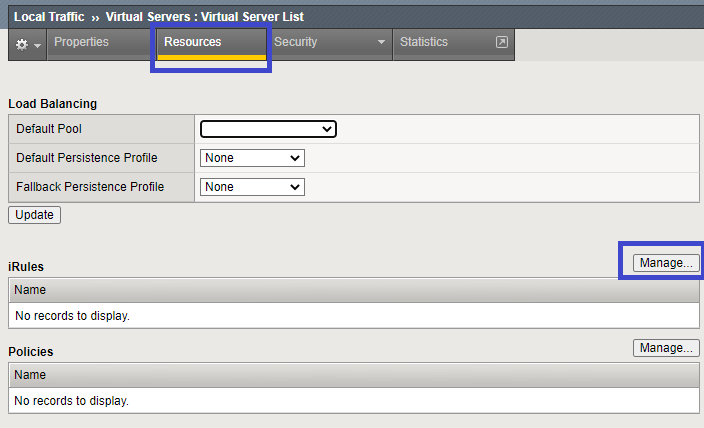Click the Statistics pop-out window icon

click(501, 42)
